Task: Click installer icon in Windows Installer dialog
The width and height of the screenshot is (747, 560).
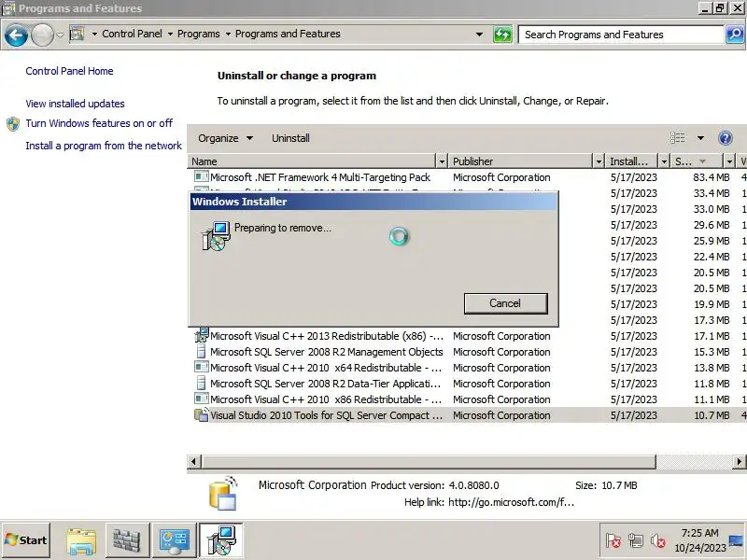Action: [216, 236]
